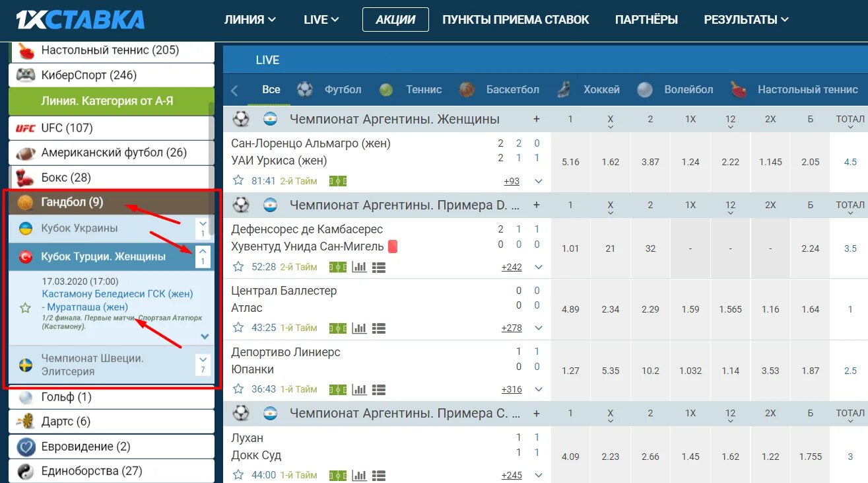
Task: Click the handball ball icon
Action: [x=26, y=203]
